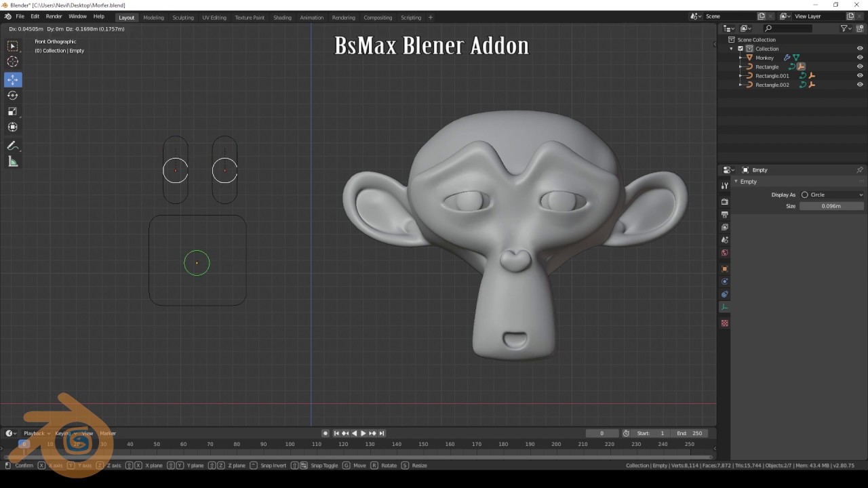Expand the Monkey outliner entry

(x=741, y=58)
